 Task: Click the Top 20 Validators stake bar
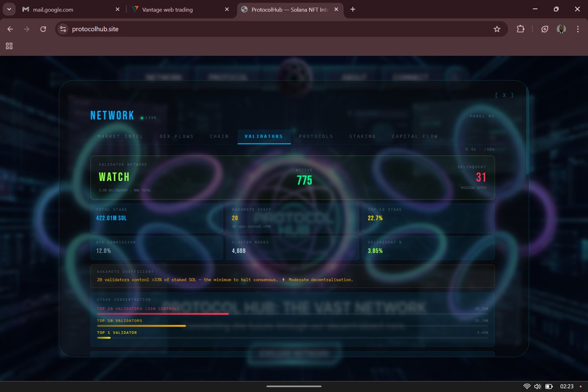(293, 314)
